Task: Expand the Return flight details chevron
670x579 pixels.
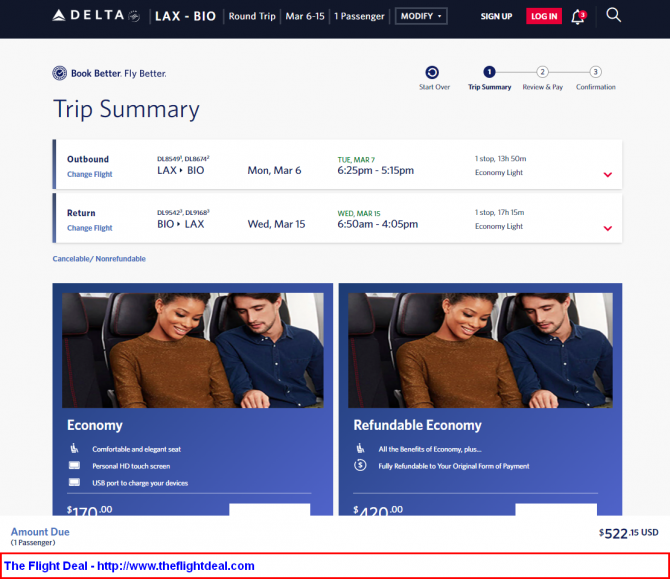Action: 607,229
